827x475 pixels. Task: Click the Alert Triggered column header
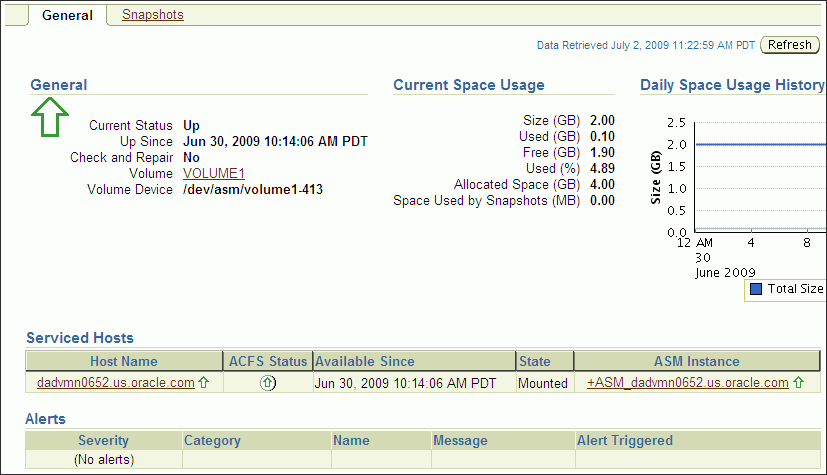[x=698, y=440]
